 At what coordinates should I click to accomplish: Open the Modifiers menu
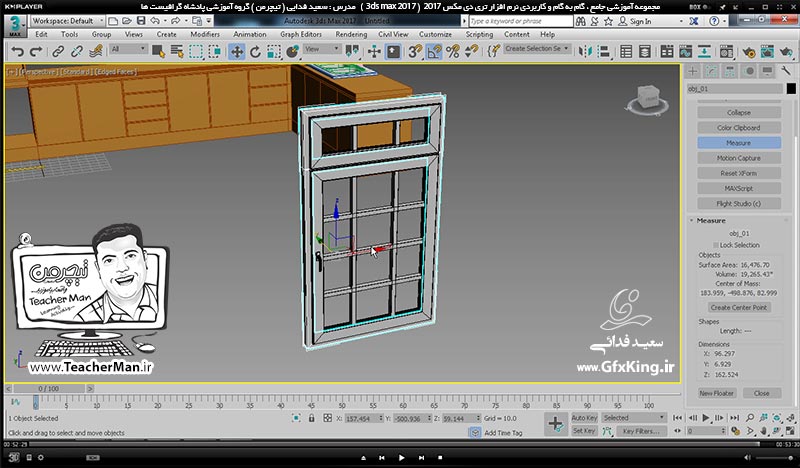pyautogui.click(x=205, y=34)
